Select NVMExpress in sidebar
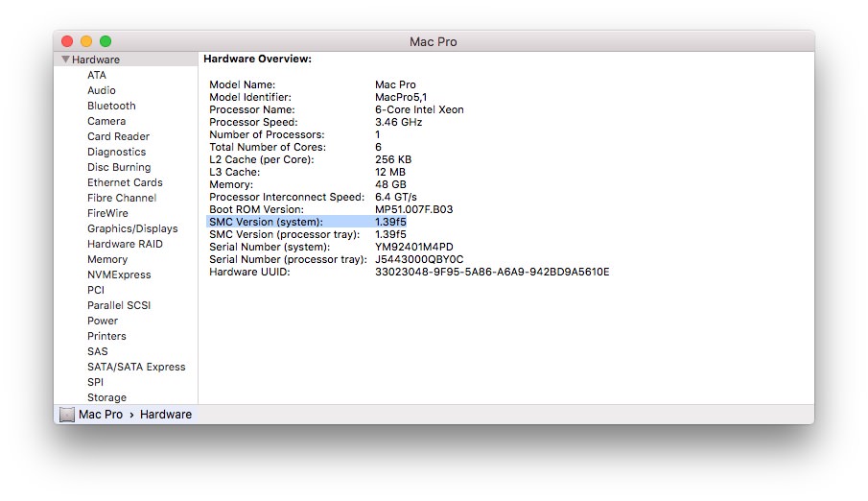This screenshot has height=501, width=868. click(119, 274)
